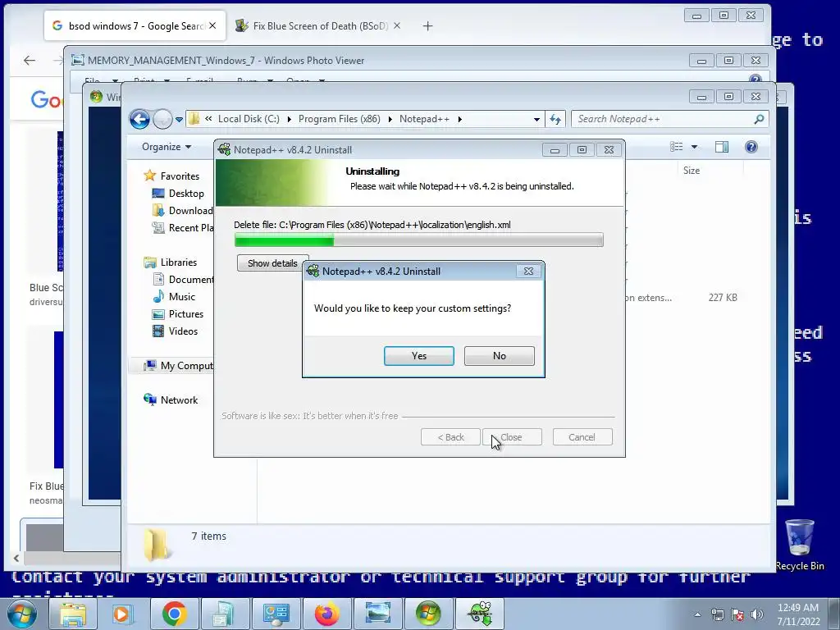840x630 pixels.
Task: Switch to Notepad++ uninstaller taskbar icon
Action: (481, 614)
